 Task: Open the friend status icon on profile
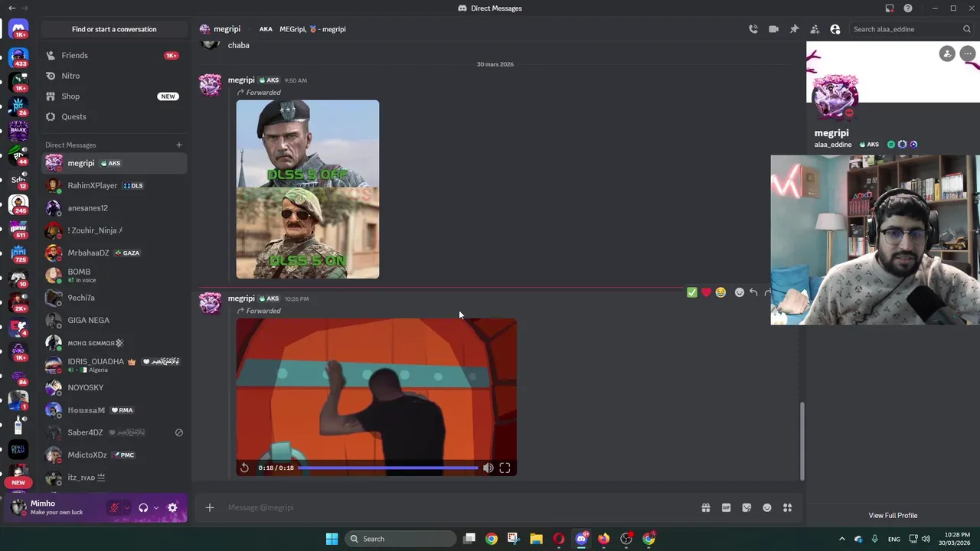click(947, 54)
